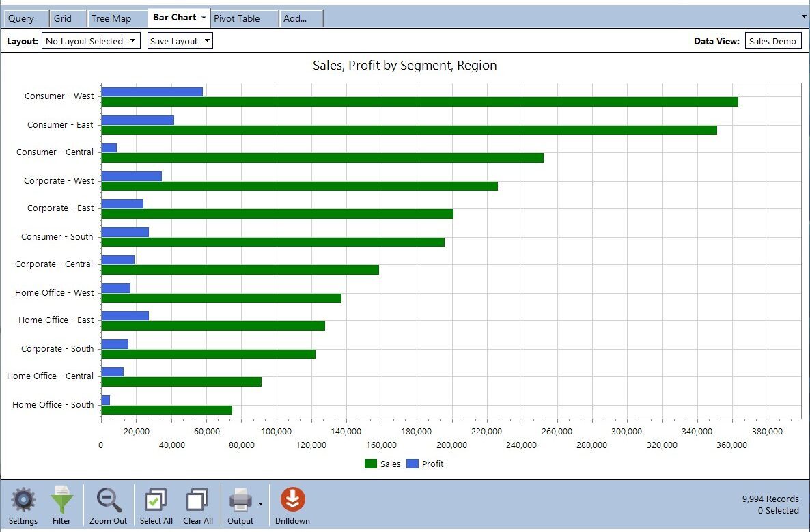Open the Settings gear icon
This screenshot has height=532, width=810.
point(23,501)
